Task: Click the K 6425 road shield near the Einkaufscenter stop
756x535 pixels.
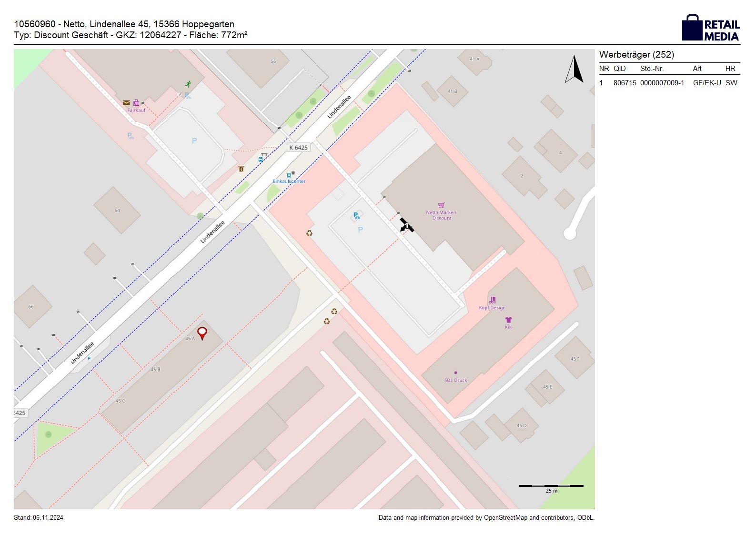Action: [298, 148]
